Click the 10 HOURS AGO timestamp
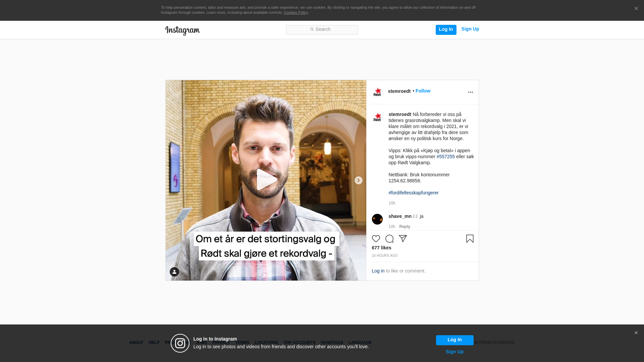This screenshot has height=362, width=644. point(385,256)
